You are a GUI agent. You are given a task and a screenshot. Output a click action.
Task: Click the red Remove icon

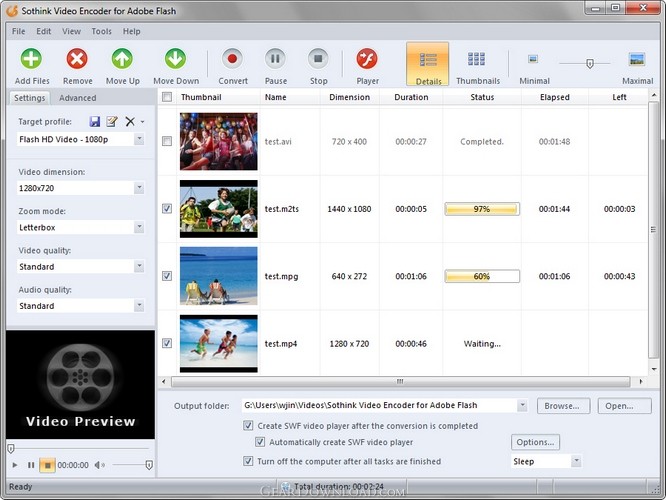click(x=77, y=59)
